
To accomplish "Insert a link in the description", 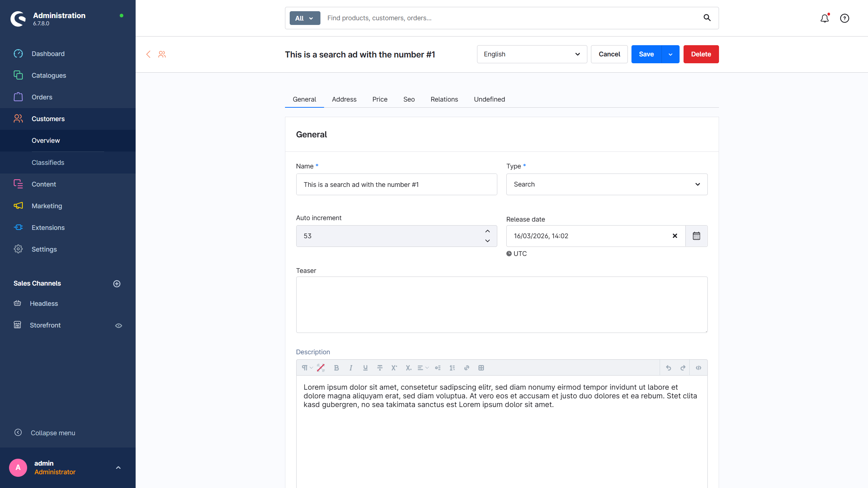I will pyautogui.click(x=467, y=368).
